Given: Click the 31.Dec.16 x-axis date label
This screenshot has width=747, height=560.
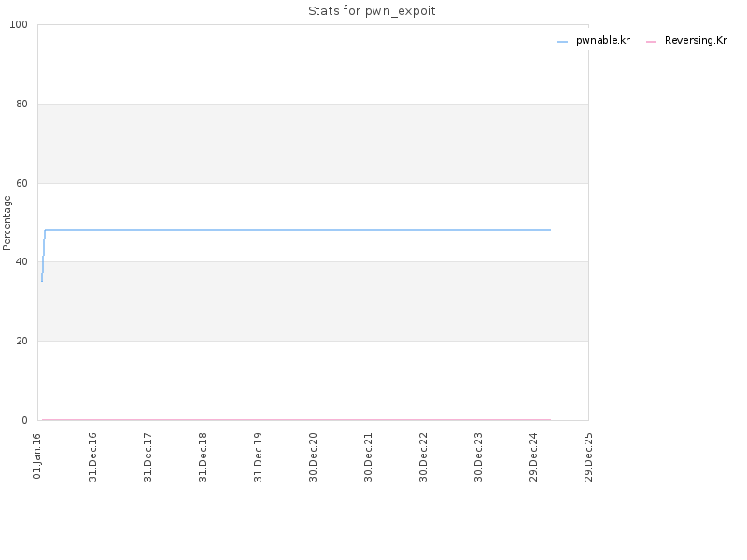Looking at the screenshot, I should tap(92, 457).
